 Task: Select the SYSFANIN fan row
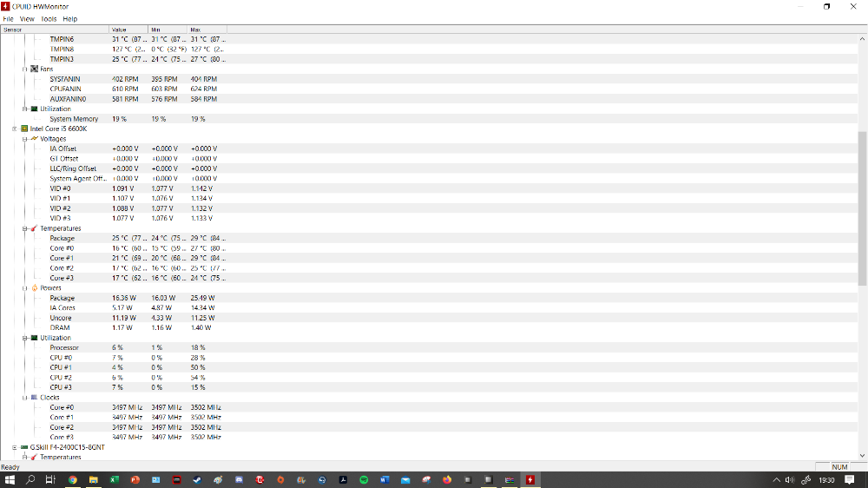coord(429,79)
